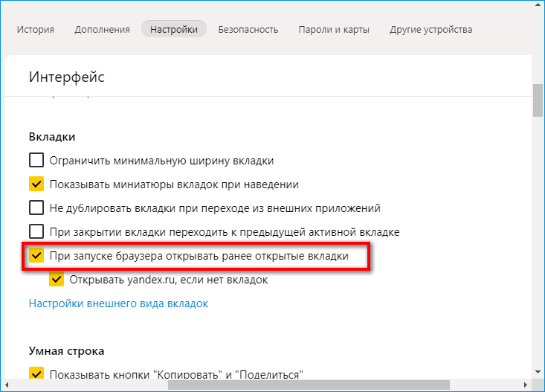
Task: Click the vertical scrollbar thumb
Action: tap(538, 100)
